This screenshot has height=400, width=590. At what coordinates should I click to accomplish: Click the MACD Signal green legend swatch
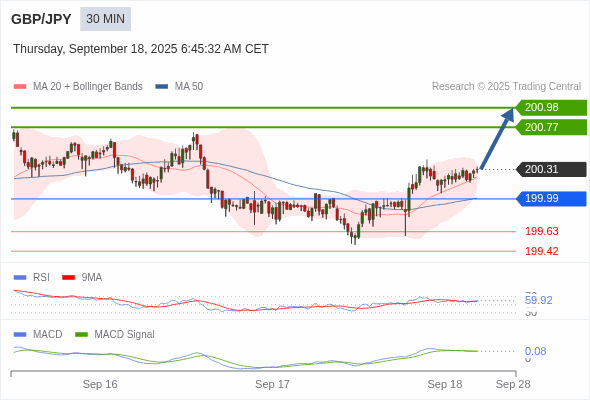[x=81, y=335]
